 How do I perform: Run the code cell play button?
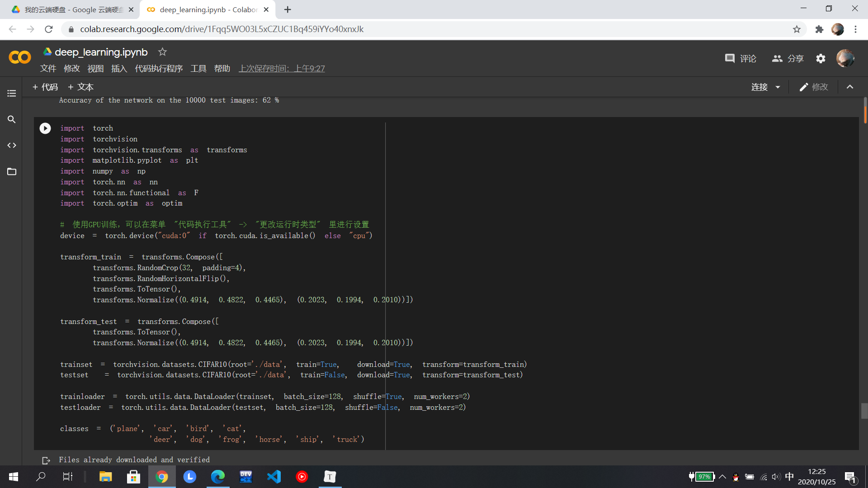pos(45,128)
